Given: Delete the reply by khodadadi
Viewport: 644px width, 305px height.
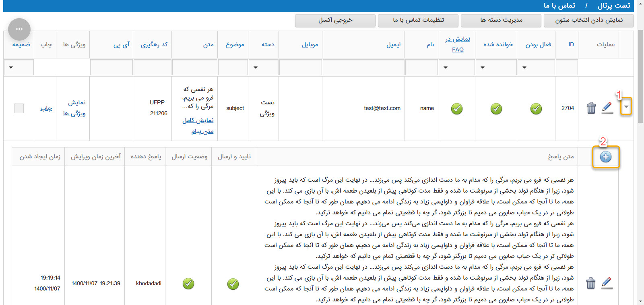Looking at the screenshot, I should click(x=590, y=283).
